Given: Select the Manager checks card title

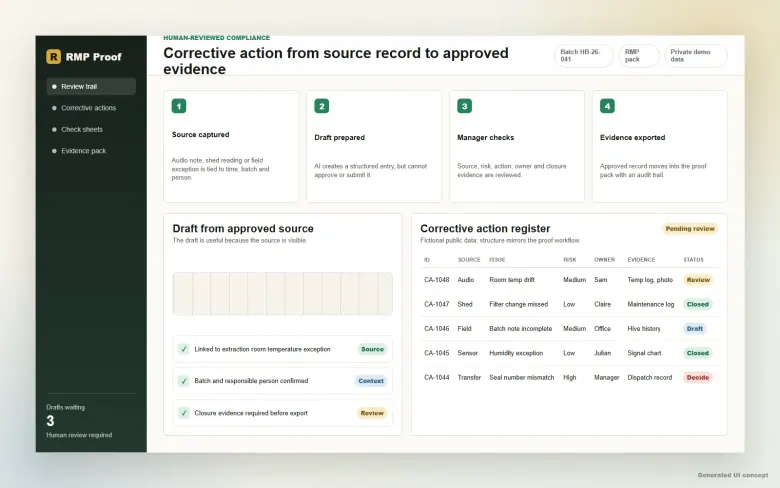Looking at the screenshot, I should (486, 137).
